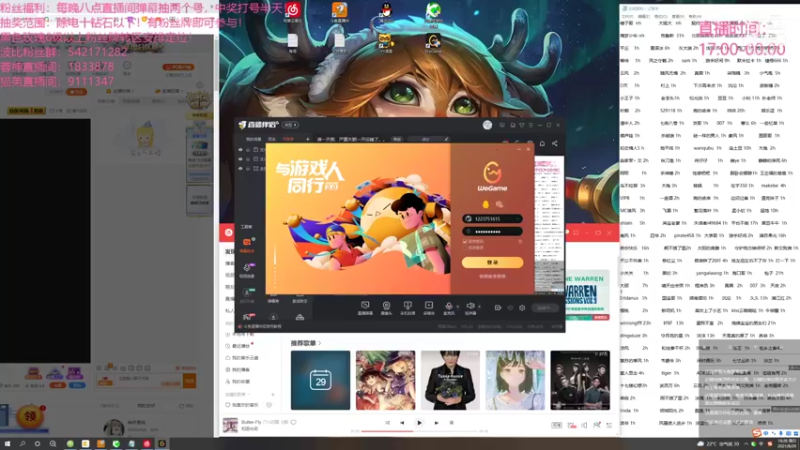Add screen capture source in streaming app
The height and width of the screenshot is (450, 800).
coord(365,306)
